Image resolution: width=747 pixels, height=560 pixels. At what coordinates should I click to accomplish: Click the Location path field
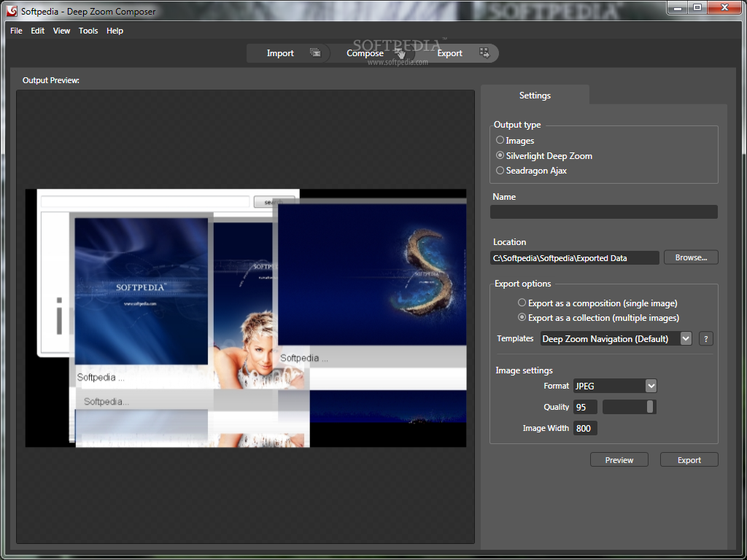point(575,257)
